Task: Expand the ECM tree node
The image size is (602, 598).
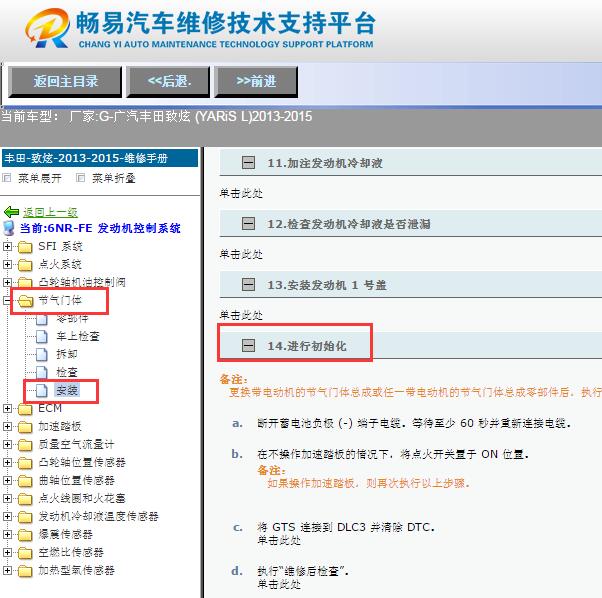Action: 7,408
